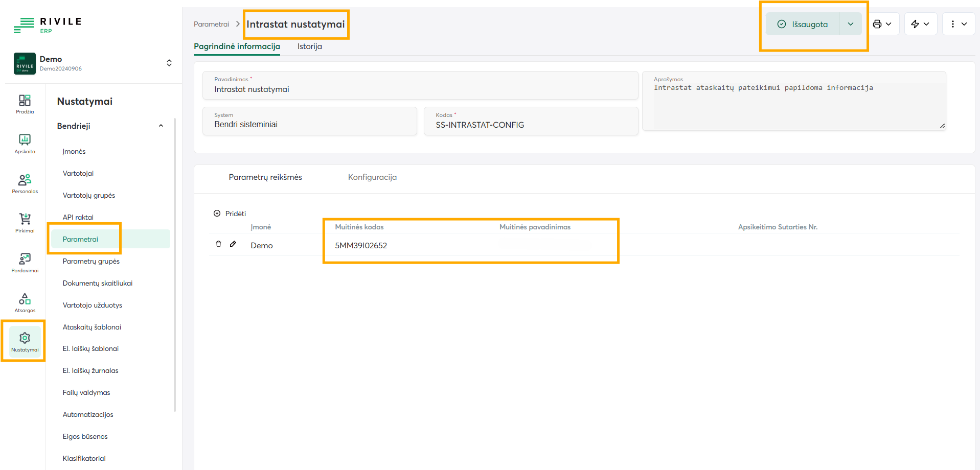Go to the Personalas module

coord(25,183)
